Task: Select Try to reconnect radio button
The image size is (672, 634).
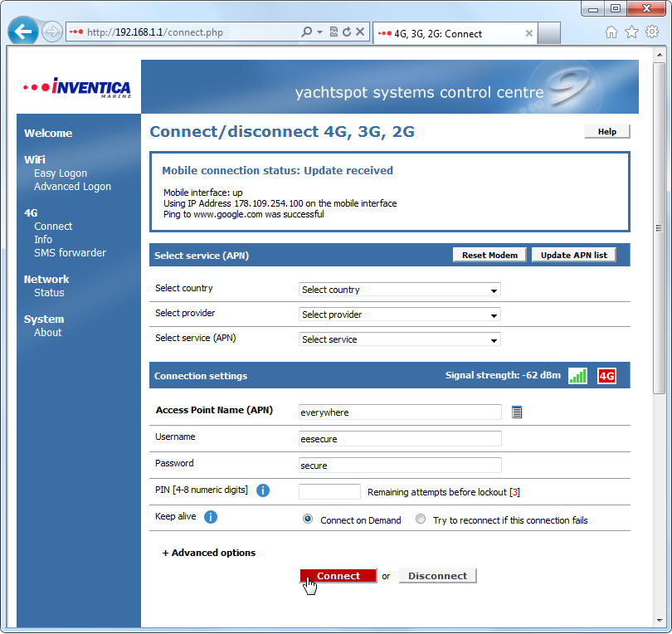Action: point(421,519)
